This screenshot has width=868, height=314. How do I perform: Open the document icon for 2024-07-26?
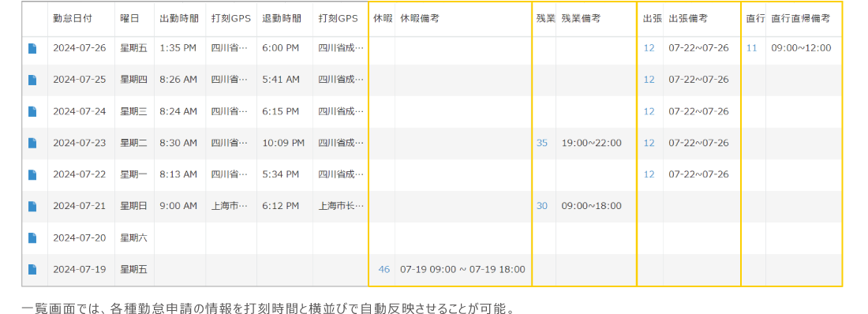coord(32,48)
